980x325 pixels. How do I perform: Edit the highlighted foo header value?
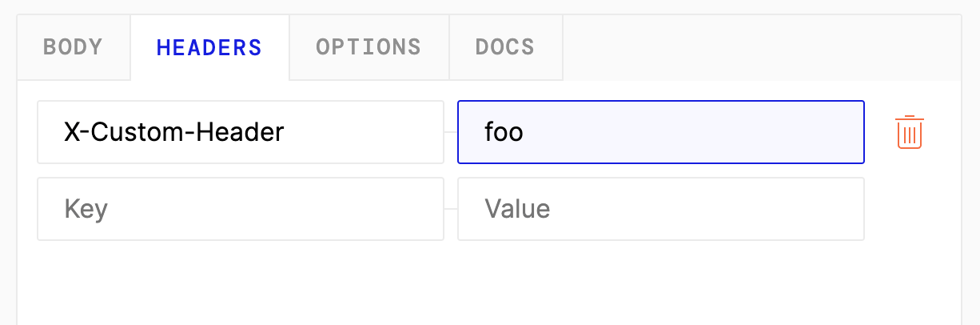coord(660,132)
